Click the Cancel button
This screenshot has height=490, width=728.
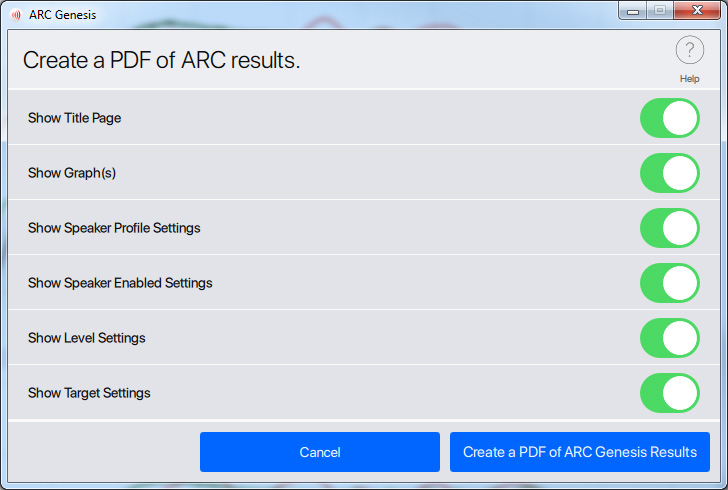[320, 452]
